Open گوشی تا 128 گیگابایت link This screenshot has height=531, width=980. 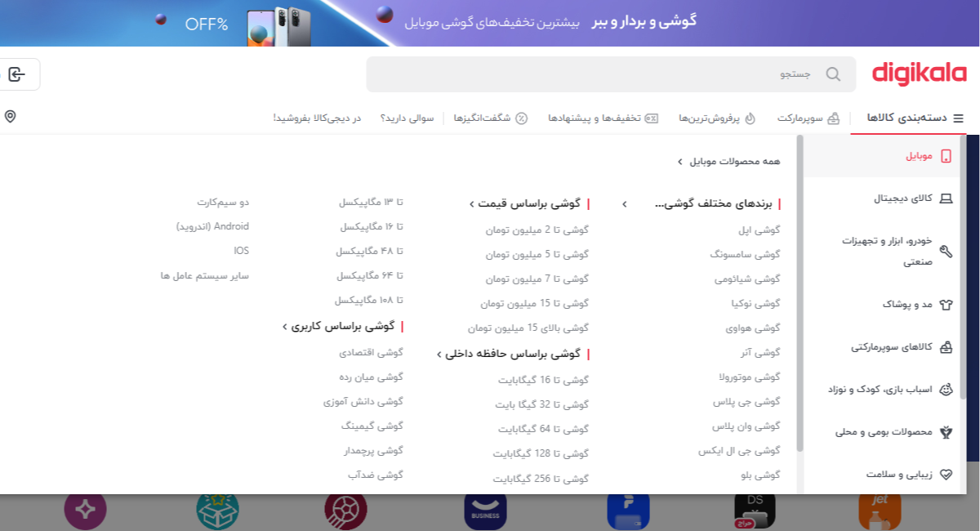541,454
